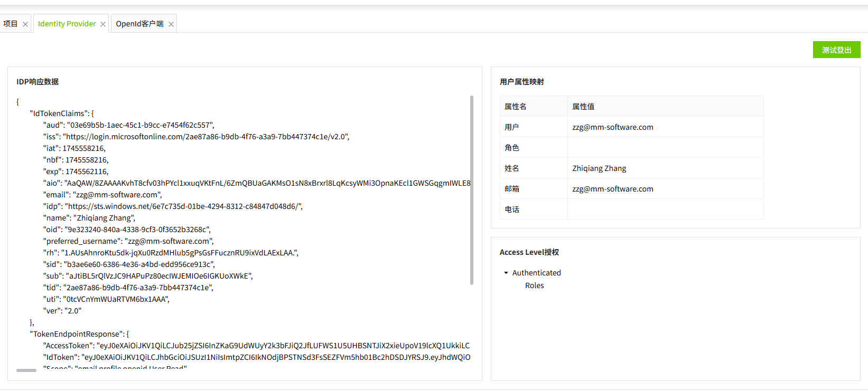Open the OpenId客户端 tab

(139, 24)
